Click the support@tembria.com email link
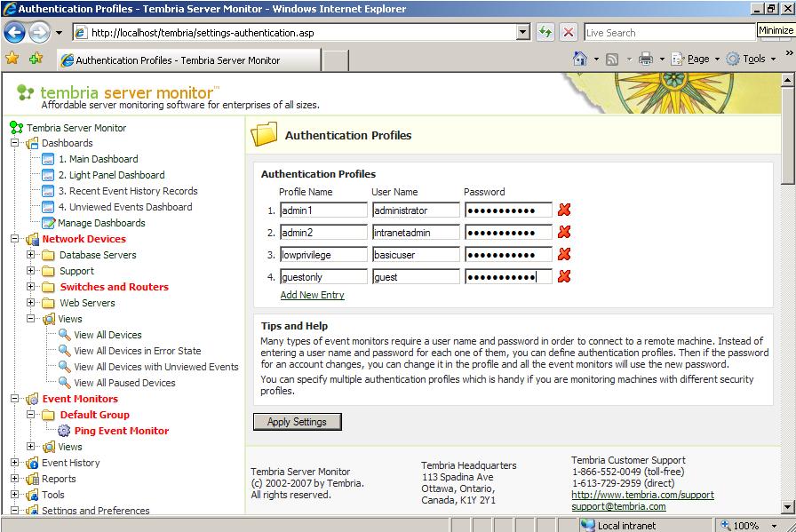This screenshot has height=532, width=796. point(619,506)
